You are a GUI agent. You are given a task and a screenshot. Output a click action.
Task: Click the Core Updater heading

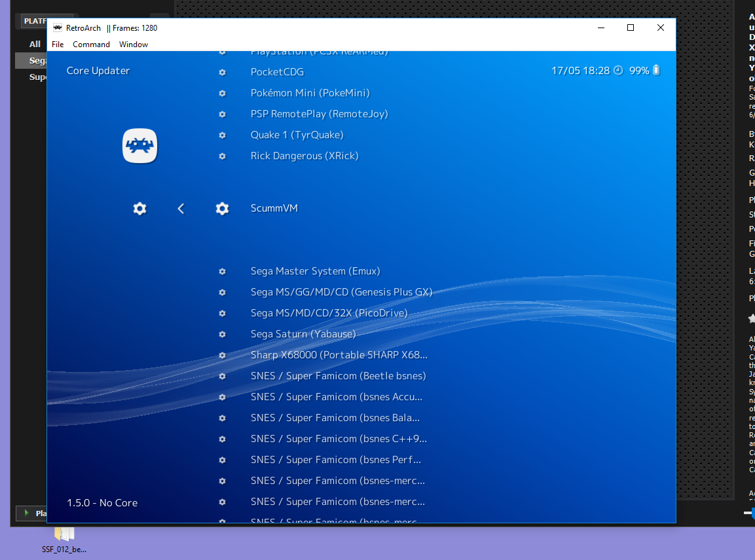[x=98, y=71]
